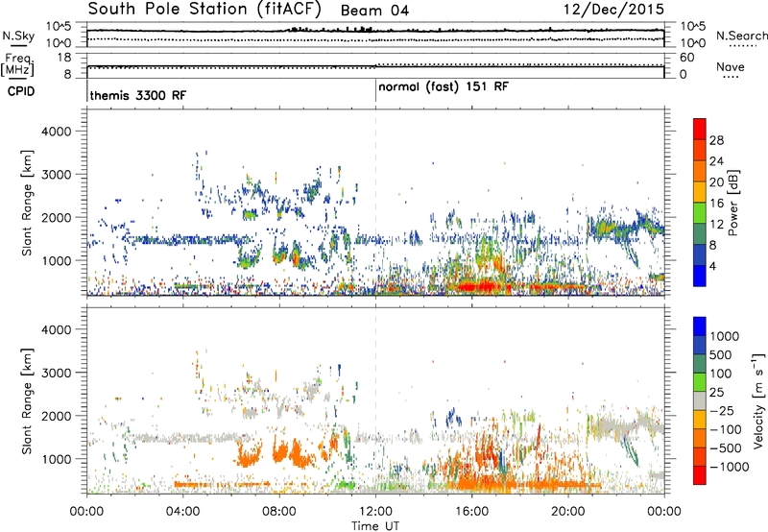Click the '-1000' tick on Velocity colorbar
This screenshot has width=768, height=532.
click(x=729, y=467)
